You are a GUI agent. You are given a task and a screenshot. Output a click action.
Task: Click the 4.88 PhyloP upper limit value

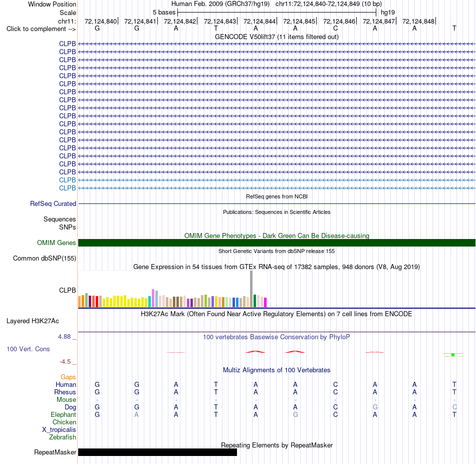coord(64,337)
